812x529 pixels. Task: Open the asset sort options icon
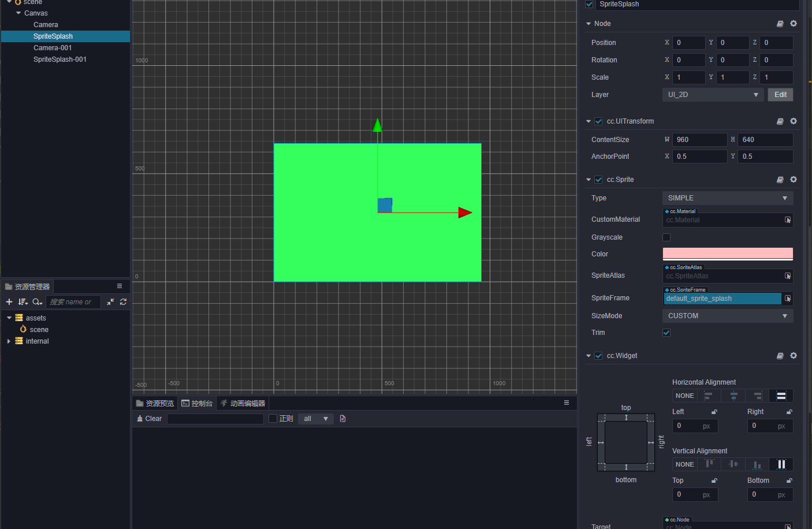[x=23, y=302]
